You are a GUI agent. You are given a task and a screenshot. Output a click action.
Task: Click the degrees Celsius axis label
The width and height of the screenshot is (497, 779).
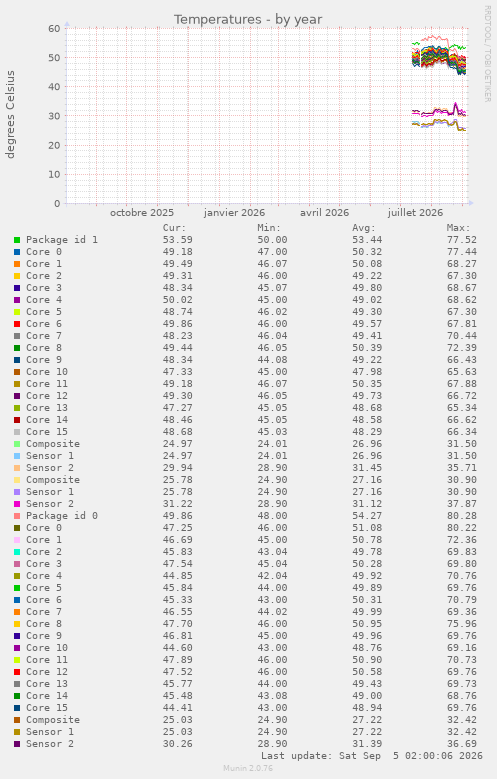tap(10, 114)
